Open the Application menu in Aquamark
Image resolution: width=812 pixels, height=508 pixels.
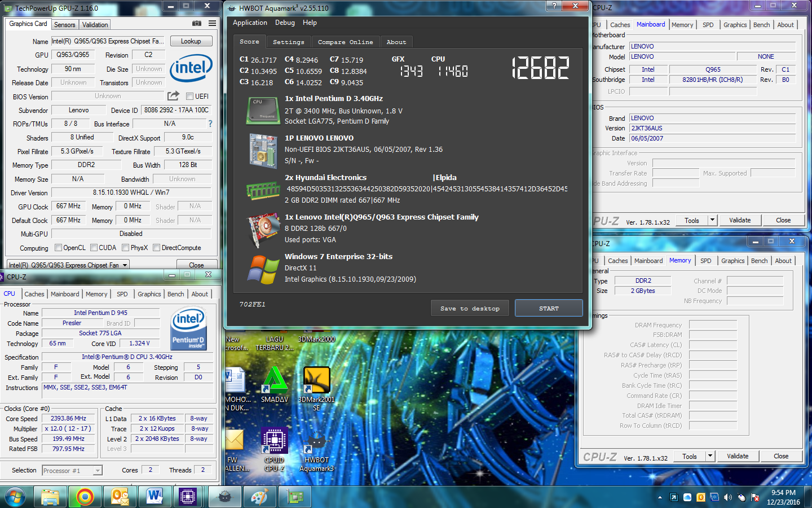[x=250, y=23]
